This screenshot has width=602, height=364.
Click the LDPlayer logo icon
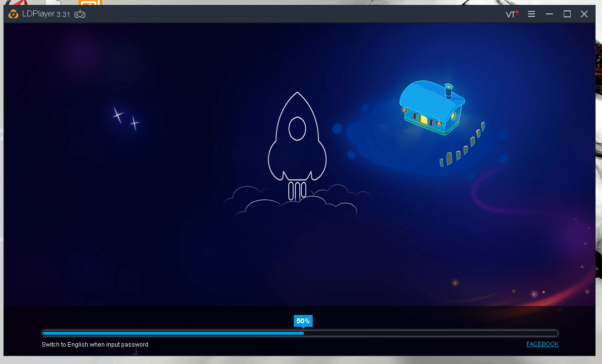[x=13, y=14]
